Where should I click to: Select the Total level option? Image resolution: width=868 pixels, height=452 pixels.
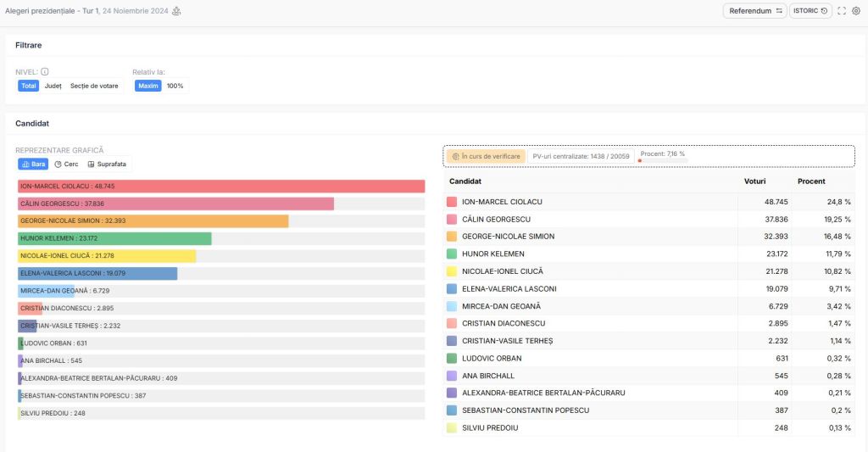point(29,86)
